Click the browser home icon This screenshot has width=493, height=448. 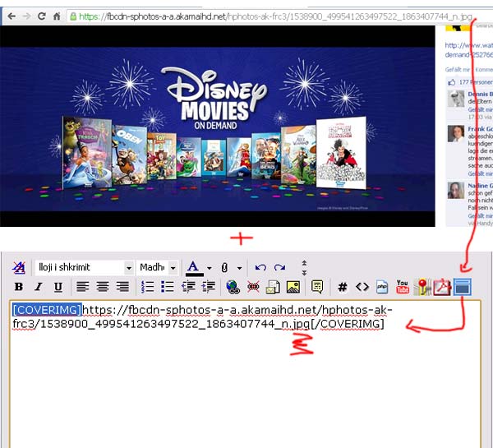pyautogui.click(x=57, y=16)
